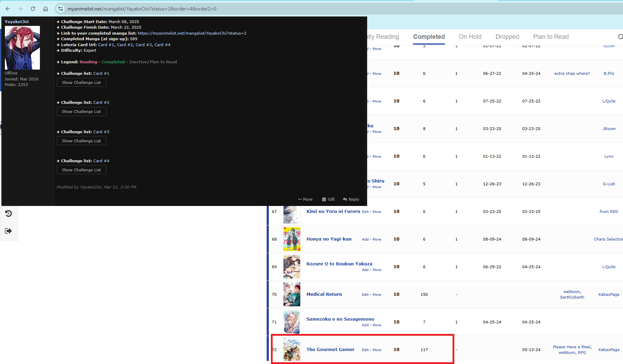623x364 pixels.
Task: Expand More for Samezoku e no Sasagemono
Action: pyautogui.click(x=377, y=325)
